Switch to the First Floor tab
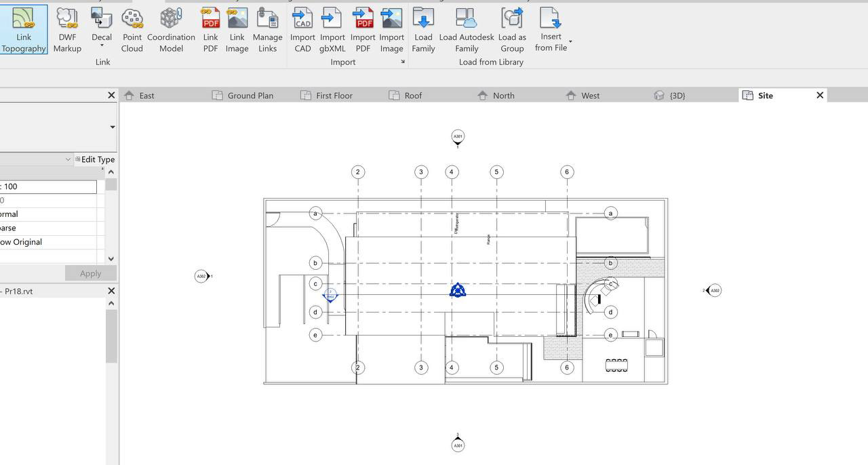This screenshot has width=868, height=465. (334, 96)
